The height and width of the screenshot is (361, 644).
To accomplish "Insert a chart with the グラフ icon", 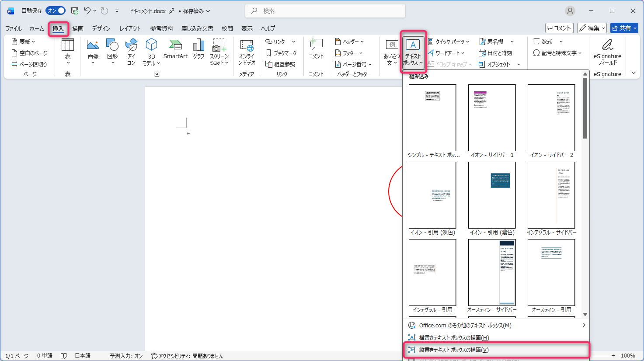I will point(198,49).
